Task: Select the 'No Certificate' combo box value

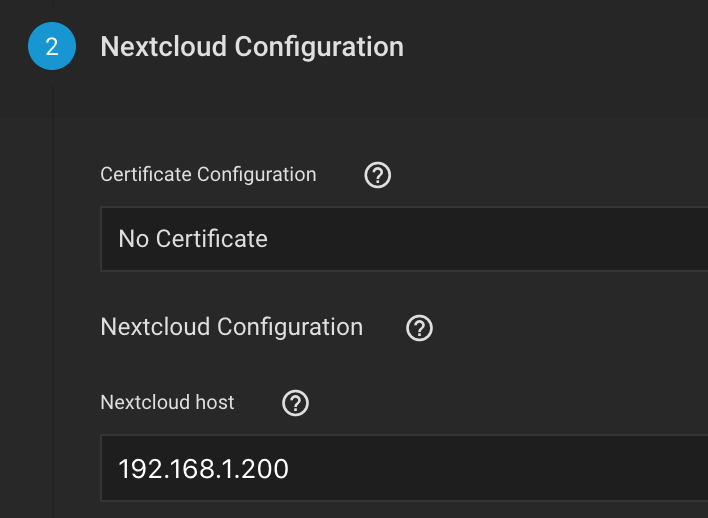Action: (x=193, y=239)
